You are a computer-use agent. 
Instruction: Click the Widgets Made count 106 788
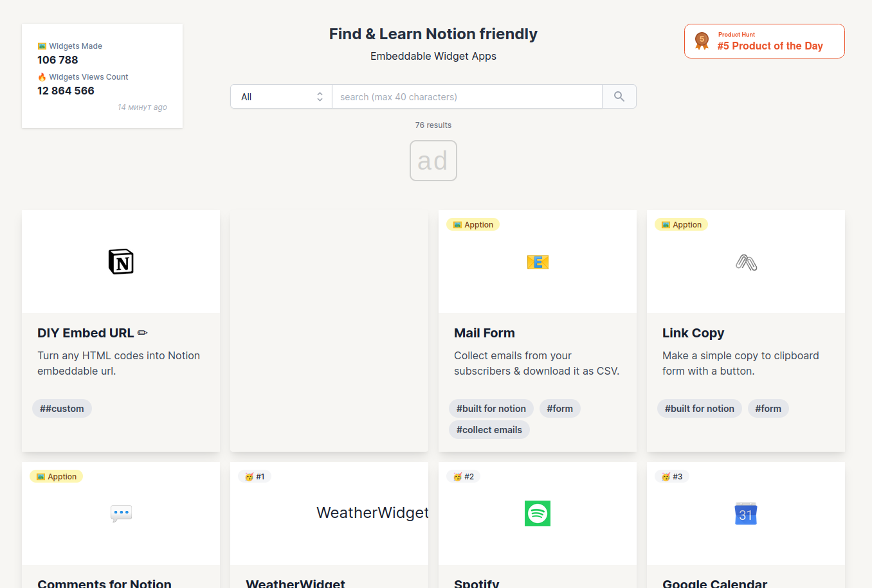click(58, 60)
